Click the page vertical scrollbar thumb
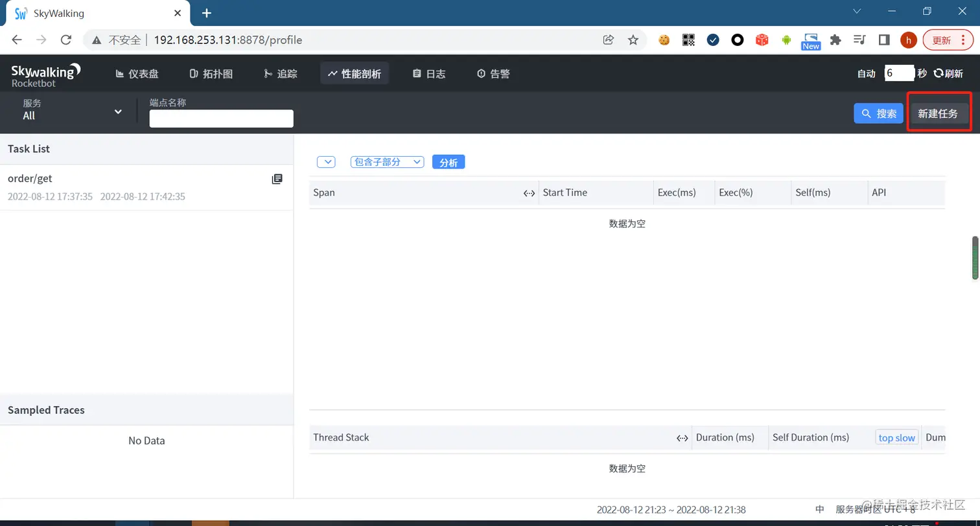This screenshot has height=526, width=980. 975,258
